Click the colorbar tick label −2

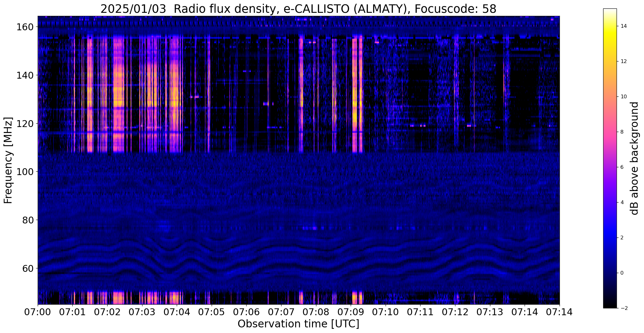click(x=624, y=308)
